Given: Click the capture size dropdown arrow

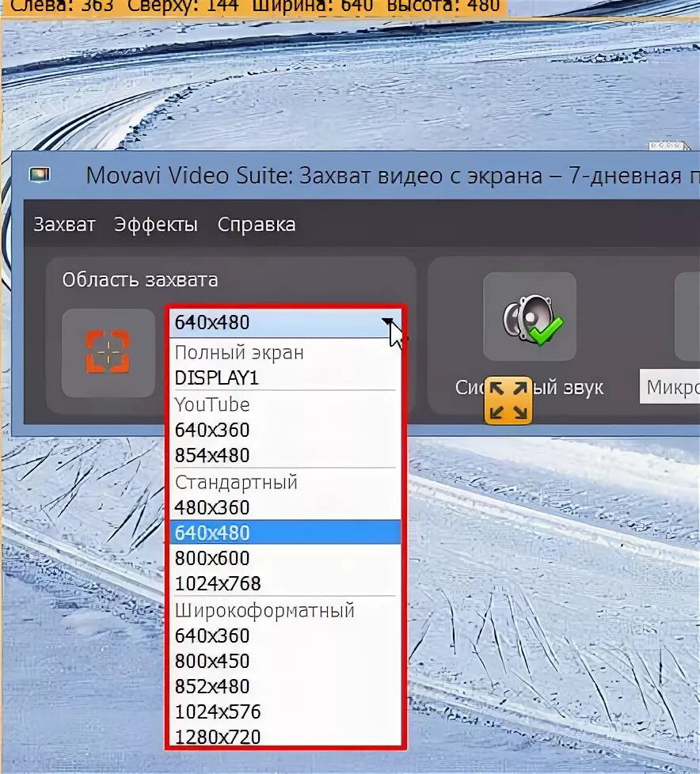Looking at the screenshot, I should [x=388, y=322].
